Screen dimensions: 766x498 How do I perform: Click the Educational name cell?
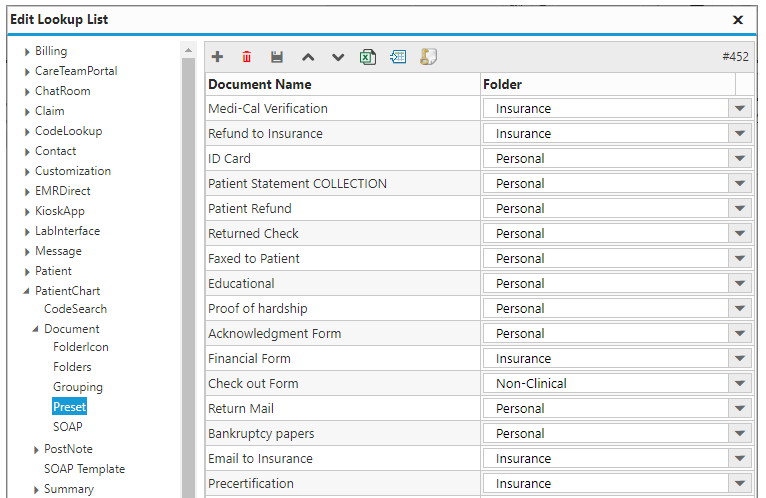(x=342, y=283)
